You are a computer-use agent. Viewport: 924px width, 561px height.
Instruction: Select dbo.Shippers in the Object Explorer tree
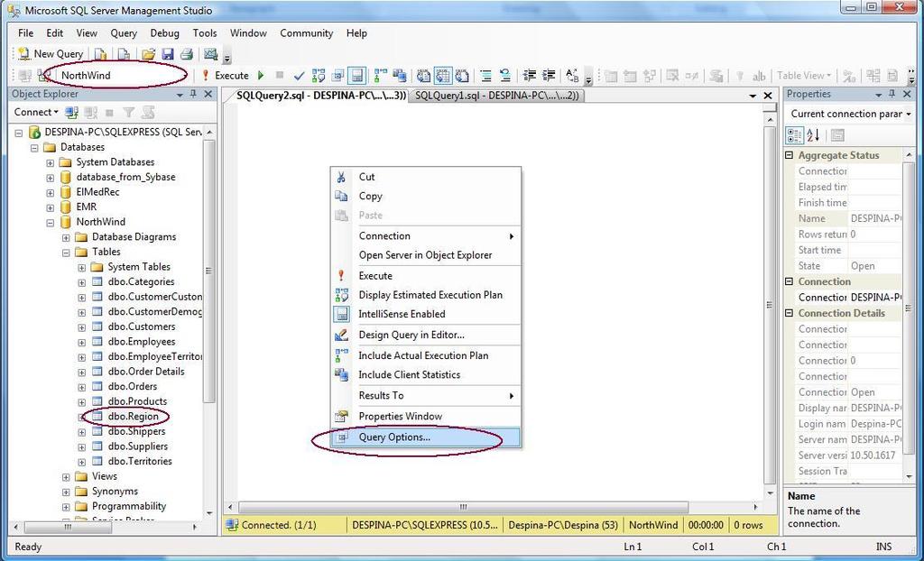tap(137, 431)
